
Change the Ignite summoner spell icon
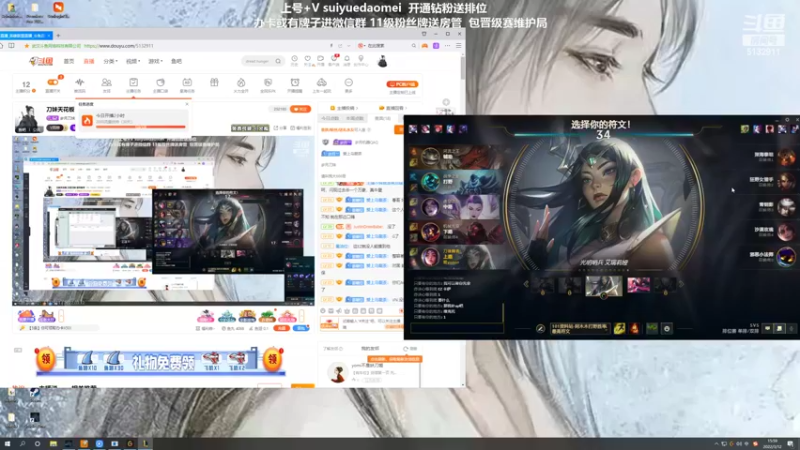point(634,329)
